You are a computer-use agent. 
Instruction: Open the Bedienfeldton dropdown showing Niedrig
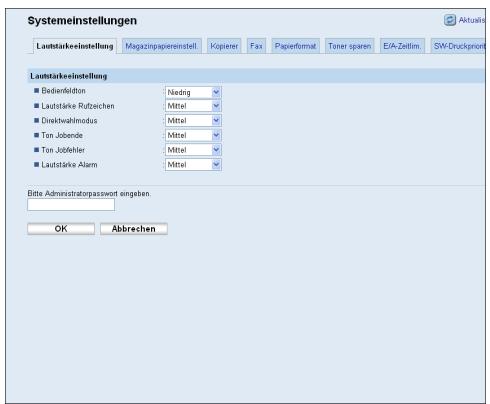point(193,92)
